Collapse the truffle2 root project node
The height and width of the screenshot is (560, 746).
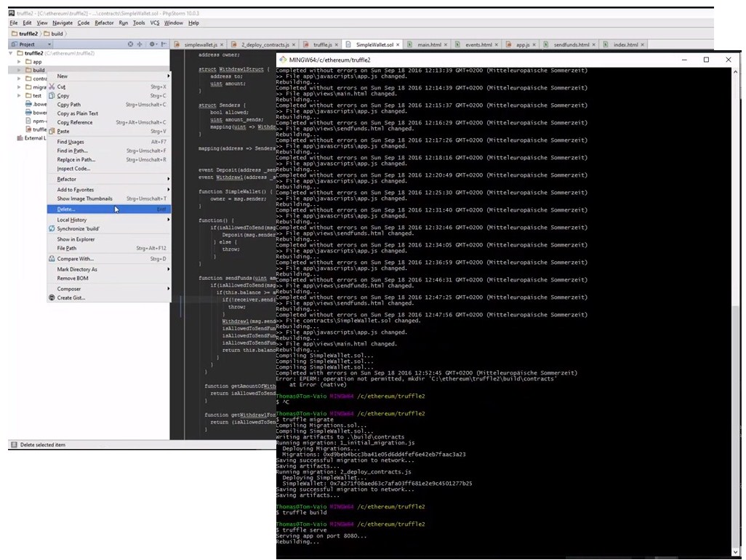(x=11, y=53)
